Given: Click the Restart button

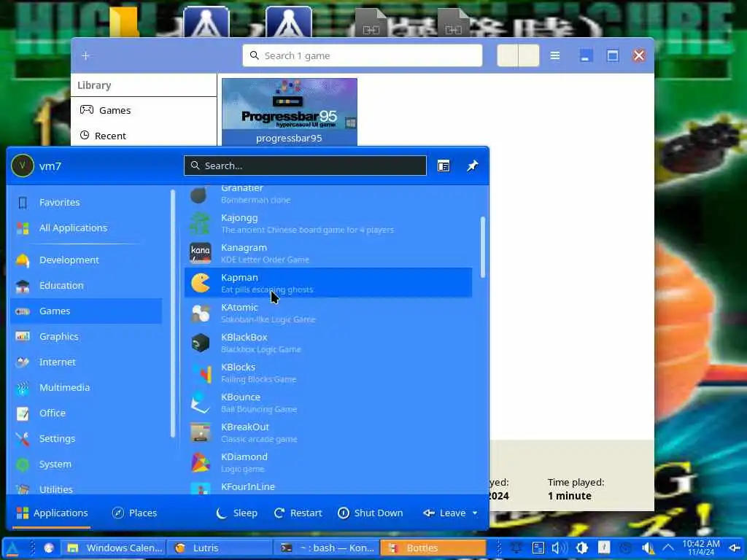Looking at the screenshot, I should click(298, 513).
